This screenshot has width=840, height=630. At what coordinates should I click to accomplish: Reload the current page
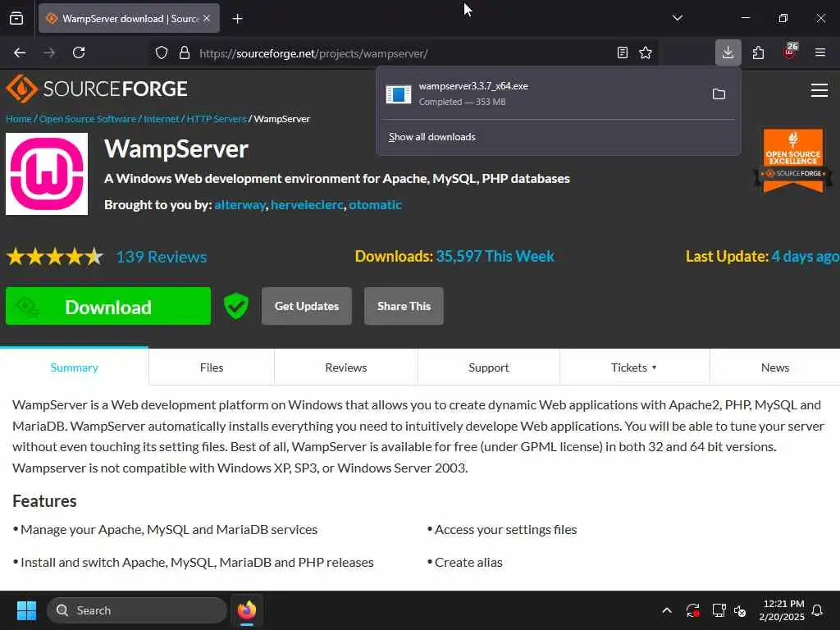(79, 52)
